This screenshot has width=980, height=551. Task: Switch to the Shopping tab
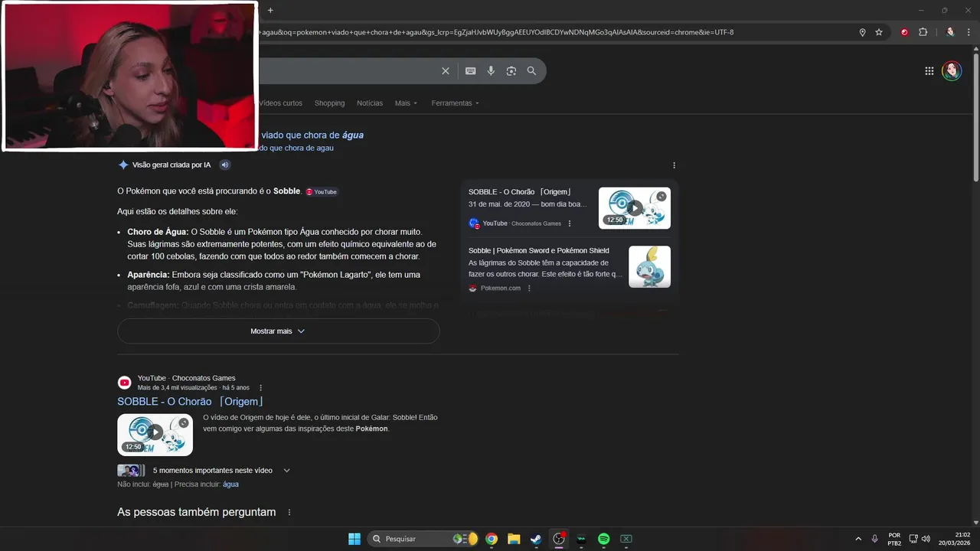(329, 103)
